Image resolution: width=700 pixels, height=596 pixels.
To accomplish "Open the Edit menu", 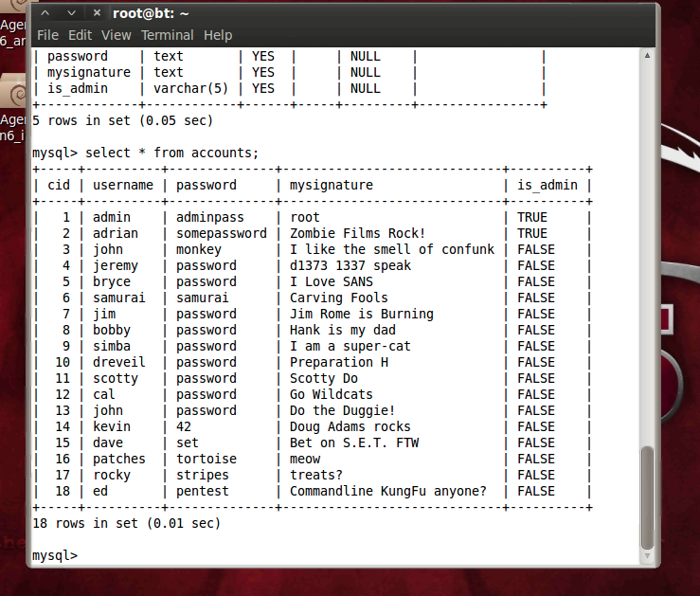I will pyautogui.click(x=81, y=35).
